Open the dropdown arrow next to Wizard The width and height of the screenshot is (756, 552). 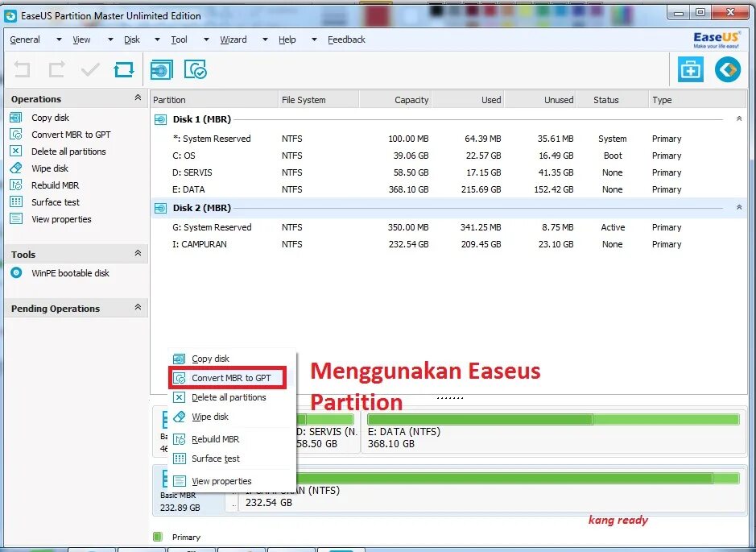(x=265, y=39)
